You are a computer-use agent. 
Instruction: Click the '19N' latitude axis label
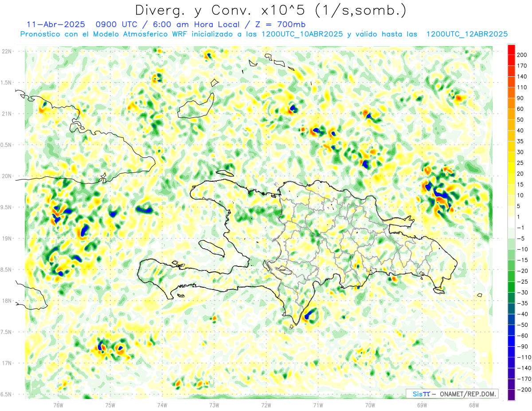tap(7, 239)
